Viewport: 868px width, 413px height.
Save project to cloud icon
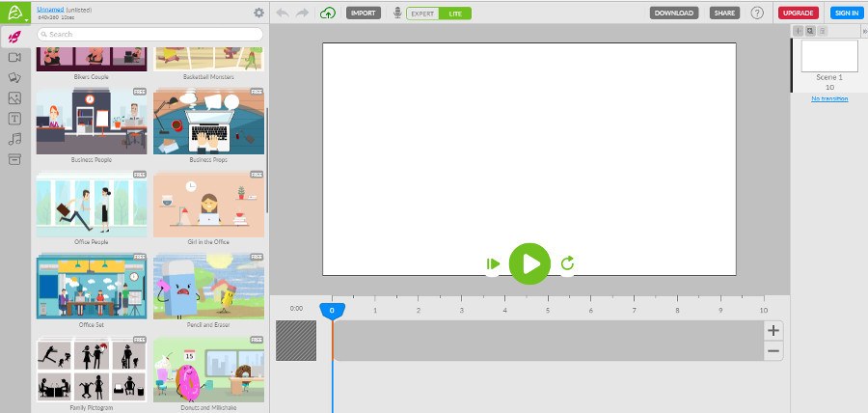pyautogui.click(x=328, y=13)
